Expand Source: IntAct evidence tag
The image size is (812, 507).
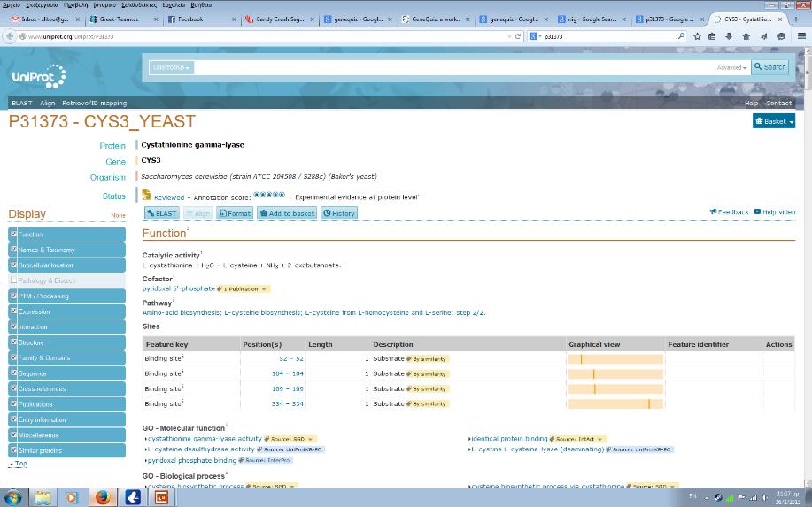pos(577,439)
